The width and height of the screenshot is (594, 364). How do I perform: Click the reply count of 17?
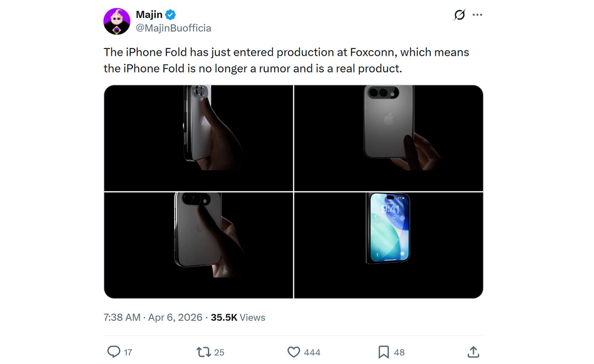point(128,352)
